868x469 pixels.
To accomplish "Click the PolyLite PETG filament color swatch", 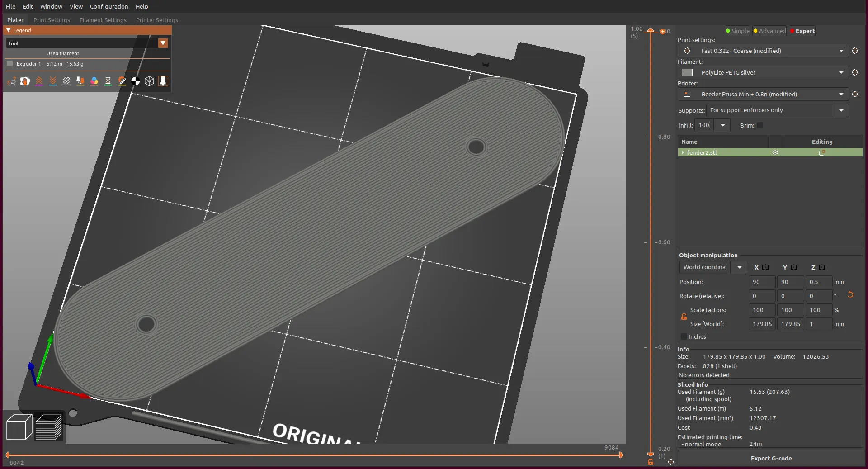I will pos(687,73).
